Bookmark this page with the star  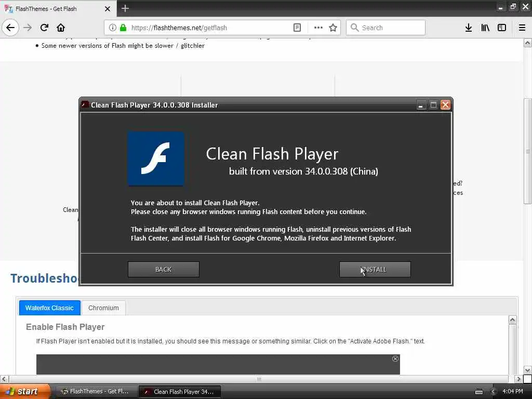pos(333,28)
